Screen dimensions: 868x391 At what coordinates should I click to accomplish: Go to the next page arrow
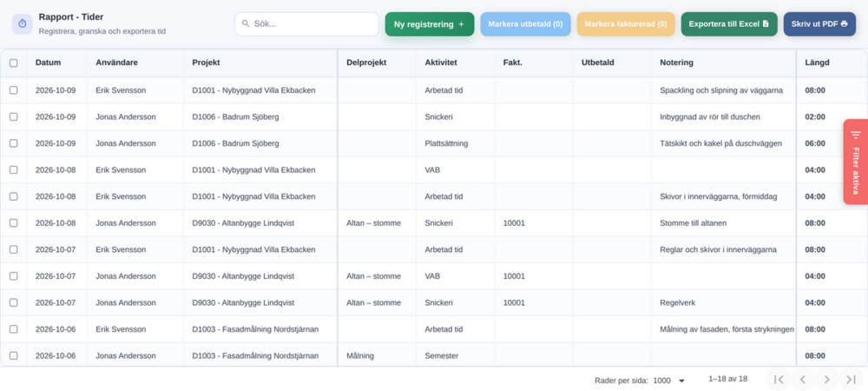tap(827, 380)
